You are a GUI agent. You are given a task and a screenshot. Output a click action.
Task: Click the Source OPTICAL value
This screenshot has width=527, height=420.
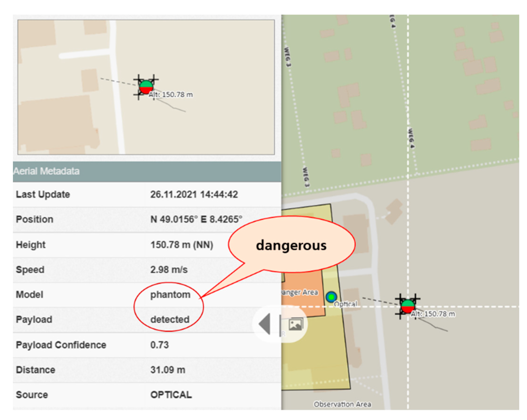pos(171,395)
